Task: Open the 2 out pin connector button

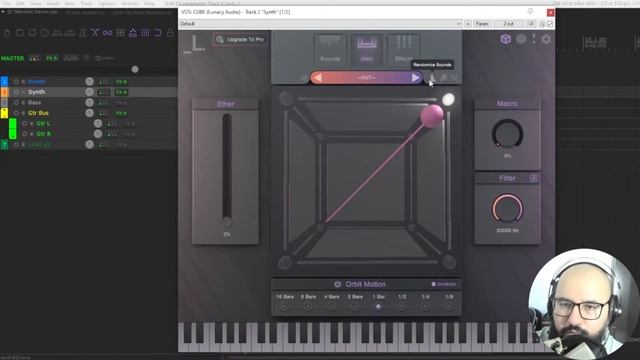Action: 509,24
